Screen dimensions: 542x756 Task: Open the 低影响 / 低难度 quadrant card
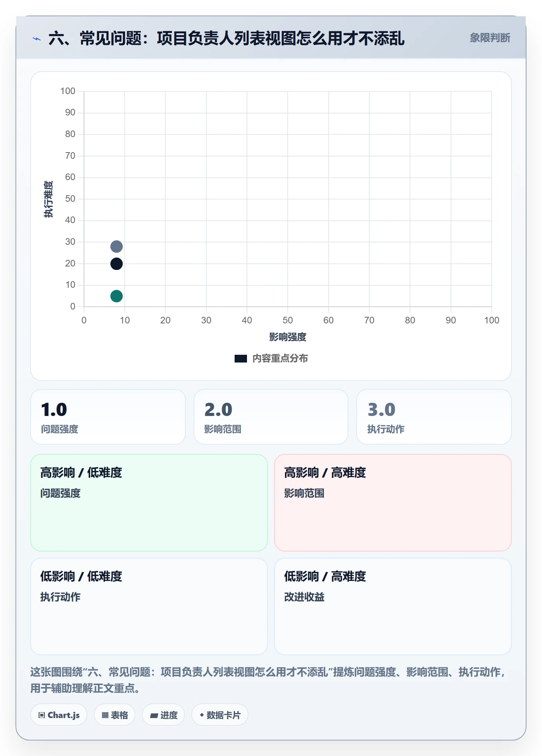point(149,607)
